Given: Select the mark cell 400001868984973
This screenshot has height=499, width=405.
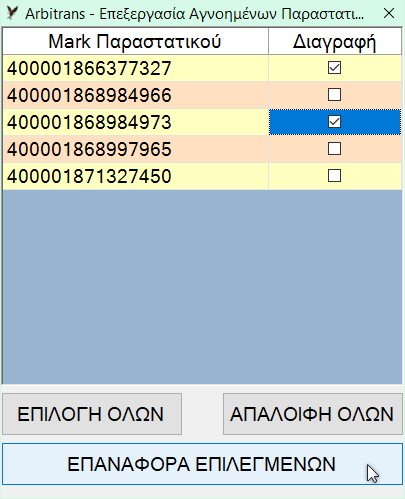Looking at the screenshot, I should [x=135, y=122].
